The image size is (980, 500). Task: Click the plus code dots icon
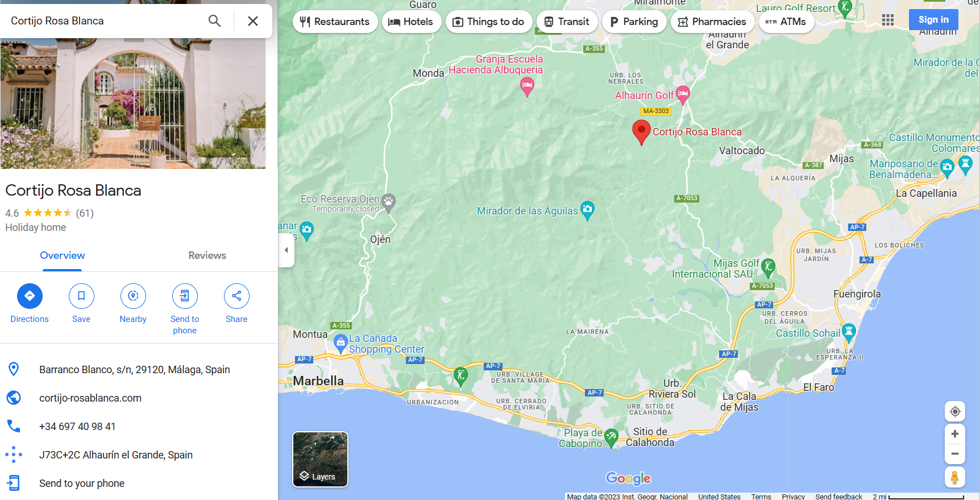tap(14, 454)
